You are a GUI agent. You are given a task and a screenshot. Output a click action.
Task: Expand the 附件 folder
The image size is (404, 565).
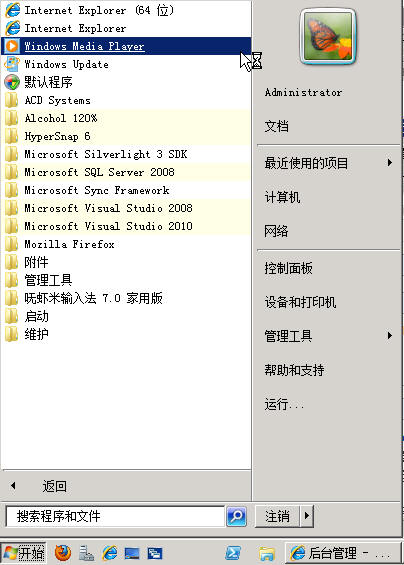click(126, 262)
